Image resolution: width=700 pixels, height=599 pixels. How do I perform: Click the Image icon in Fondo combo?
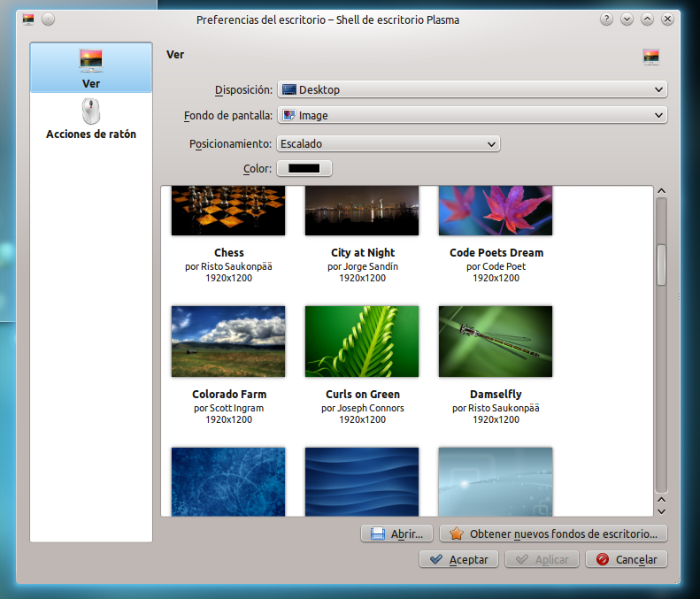[x=289, y=116]
